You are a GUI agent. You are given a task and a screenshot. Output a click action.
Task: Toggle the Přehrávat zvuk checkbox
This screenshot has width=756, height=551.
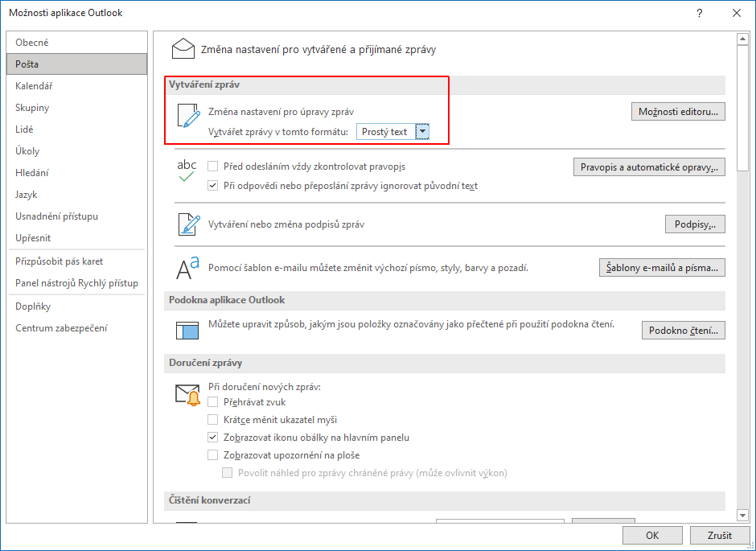[213, 402]
